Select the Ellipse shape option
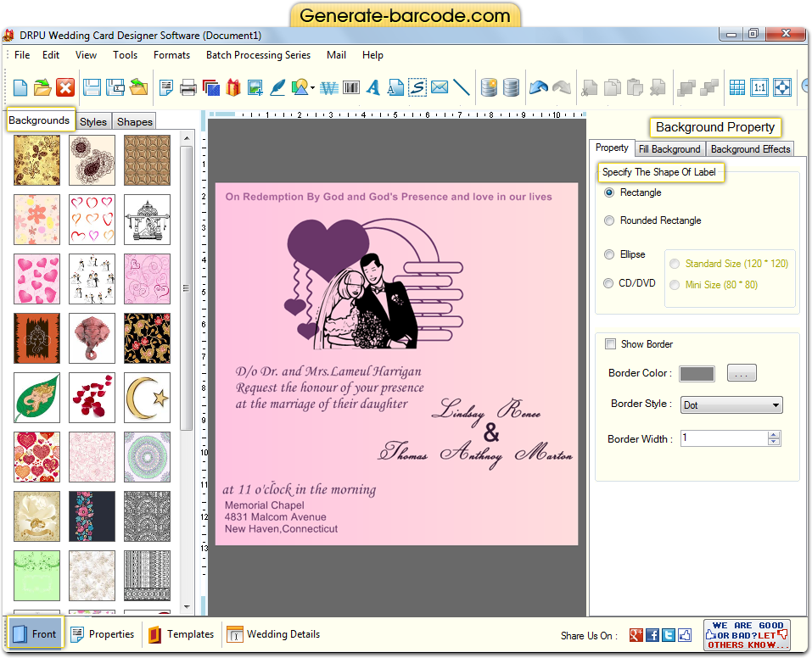The image size is (812, 658). (x=609, y=254)
